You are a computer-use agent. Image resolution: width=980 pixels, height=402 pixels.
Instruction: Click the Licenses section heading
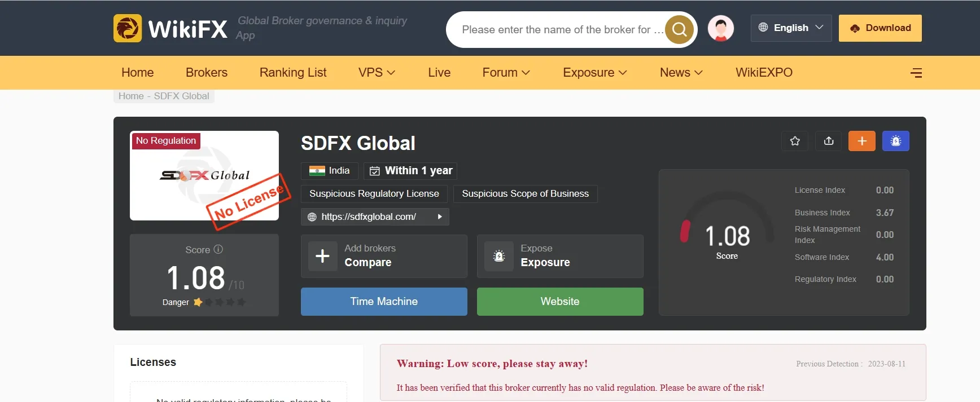point(153,362)
